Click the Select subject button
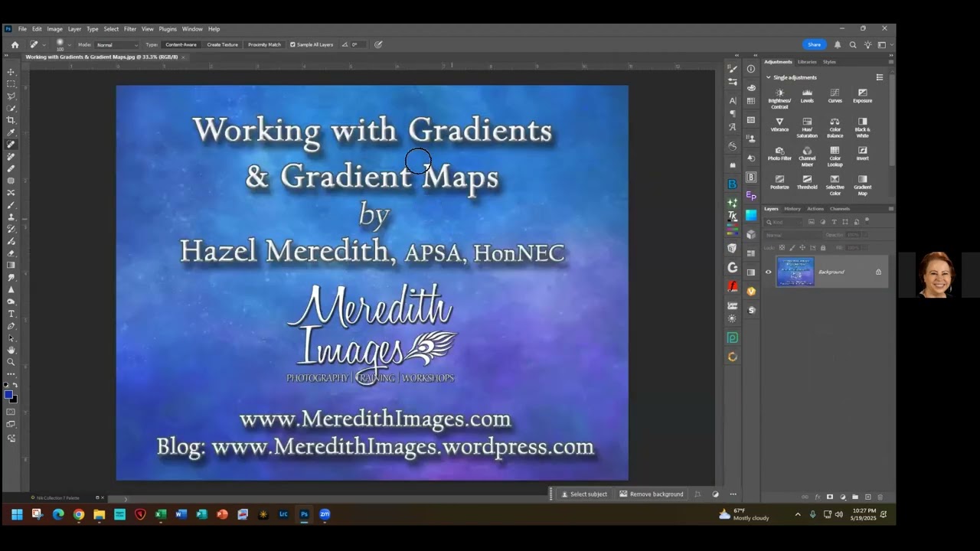The height and width of the screenshot is (551, 980). click(x=584, y=494)
